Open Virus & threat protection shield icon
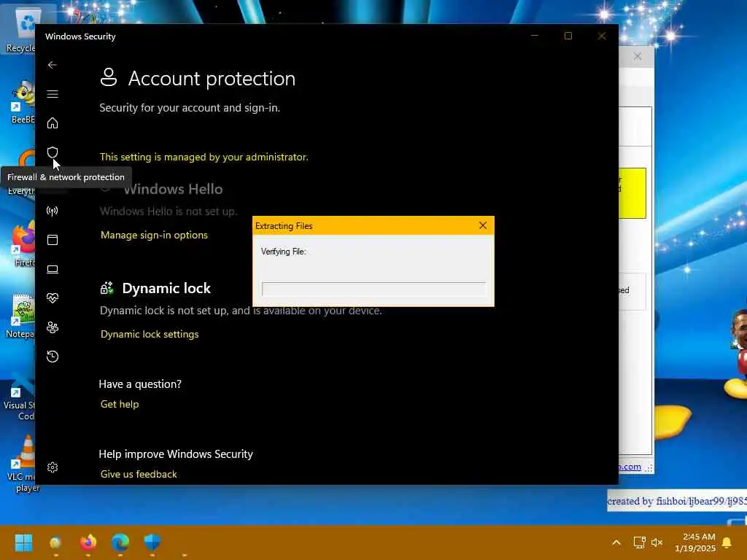Image resolution: width=747 pixels, height=560 pixels. [53, 152]
